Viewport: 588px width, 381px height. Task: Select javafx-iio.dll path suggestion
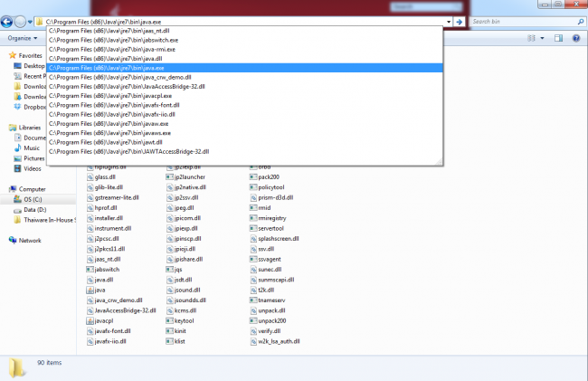click(x=244, y=114)
